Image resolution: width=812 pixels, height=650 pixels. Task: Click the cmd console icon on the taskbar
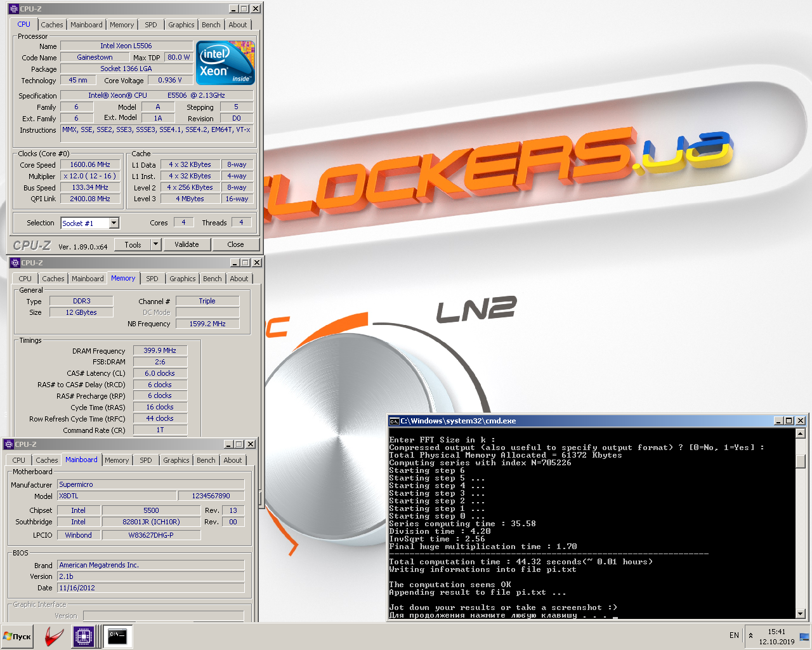point(117,637)
